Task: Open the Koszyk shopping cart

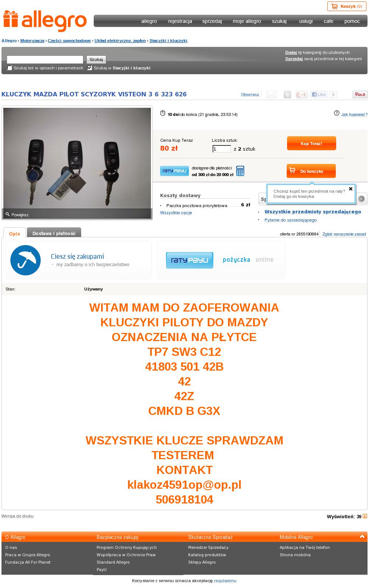Action: click(x=346, y=6)
